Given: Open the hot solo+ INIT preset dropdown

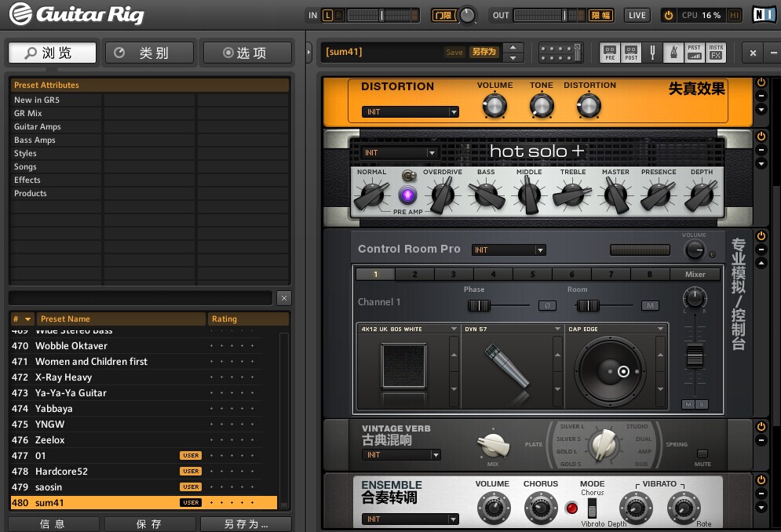Looking at the screenshot, I should [x=400, y=153].
